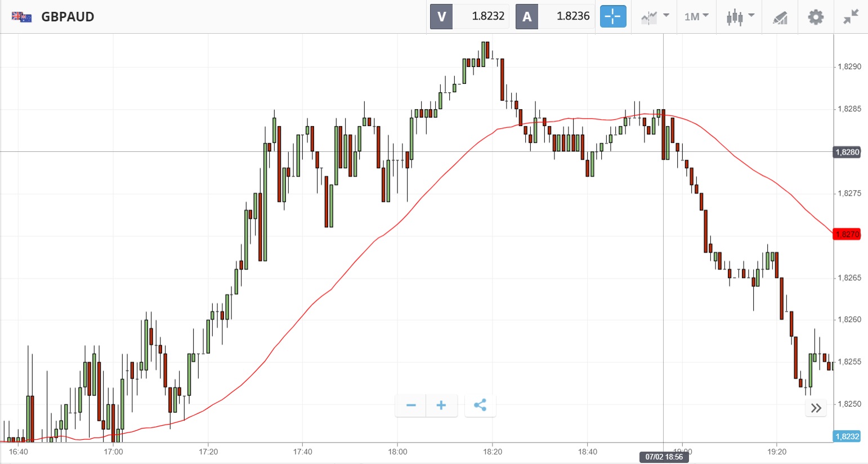The width and height of the screenshot is (868, 464).
Task: Click the 18:00 label on time axis
Action: click(397, 452)
